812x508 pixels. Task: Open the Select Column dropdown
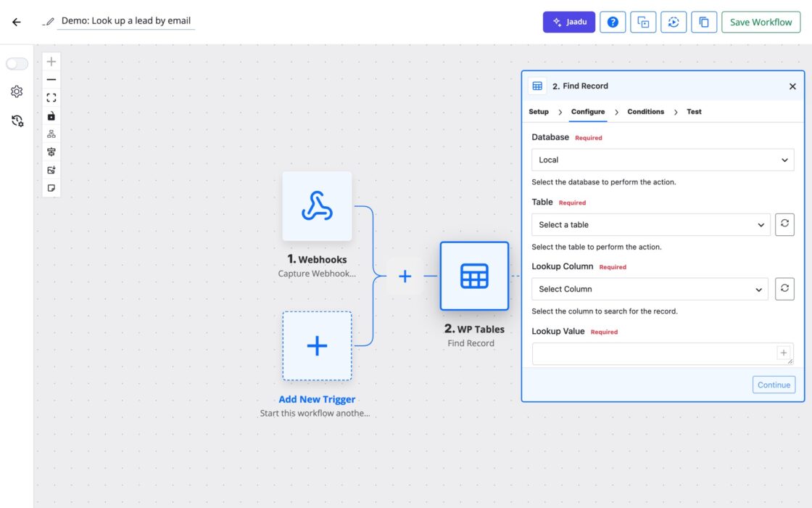pyautogui.click(x=650, y=289)
